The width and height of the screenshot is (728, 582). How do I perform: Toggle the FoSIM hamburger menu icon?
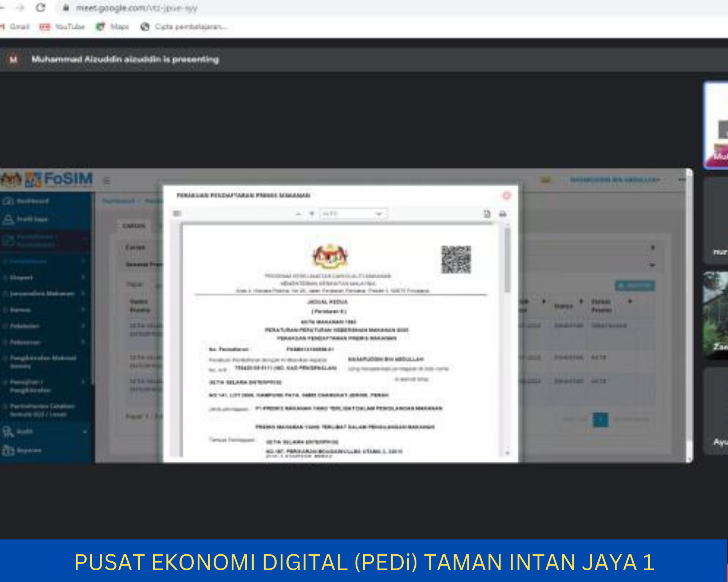(x=107, y=180)
